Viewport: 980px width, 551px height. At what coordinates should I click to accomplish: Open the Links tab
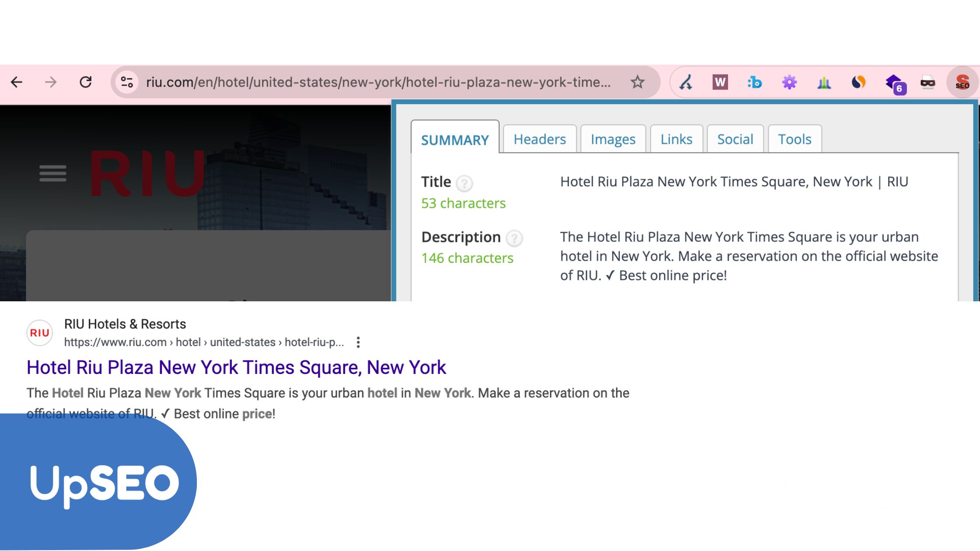(x=676, y=139)
